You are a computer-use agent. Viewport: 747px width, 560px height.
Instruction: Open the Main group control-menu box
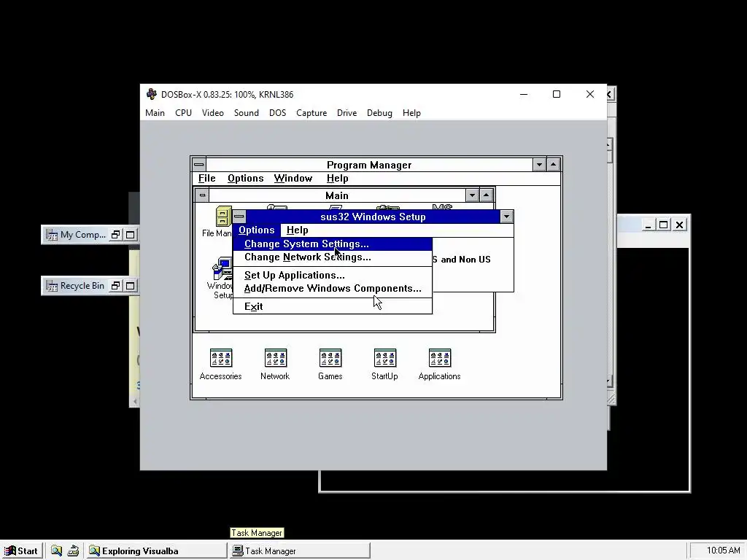(202, 195)
